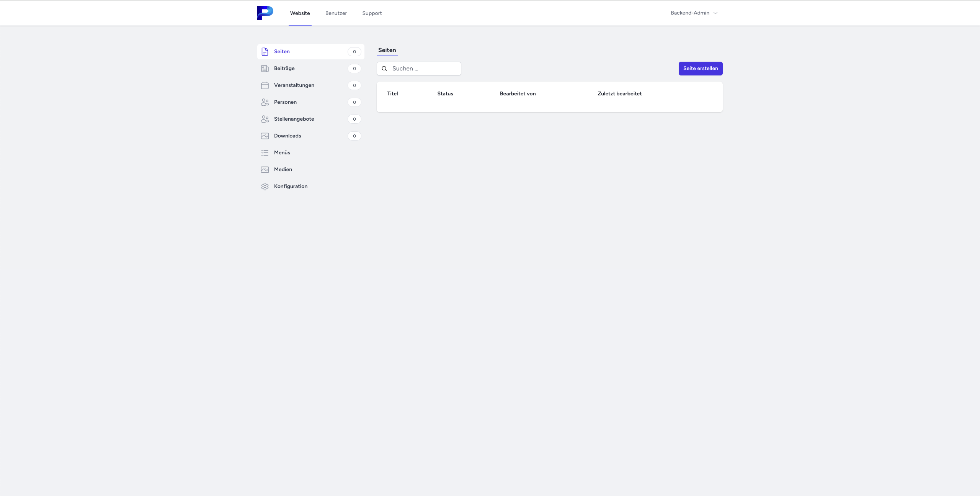This screenshot has width=980, height=496.
Task: Expand the Backend-Admin user dropdown
Action: [x=690, y=13]
